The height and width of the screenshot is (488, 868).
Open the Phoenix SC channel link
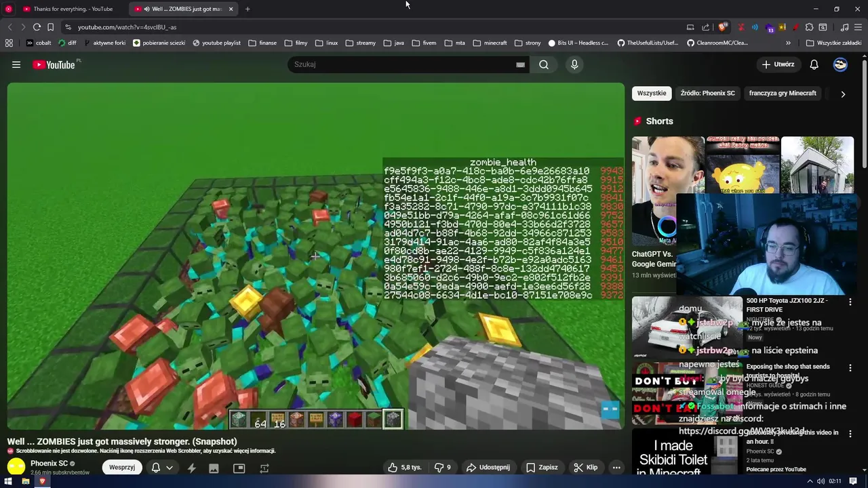(49, 464)
